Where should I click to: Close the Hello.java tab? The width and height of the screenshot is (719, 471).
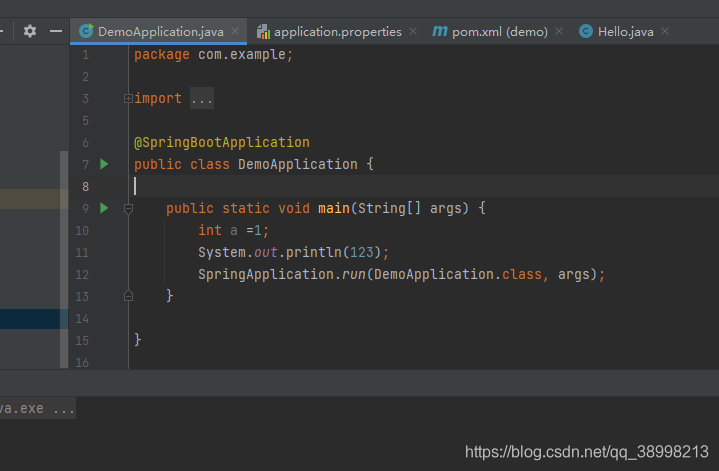665,31
